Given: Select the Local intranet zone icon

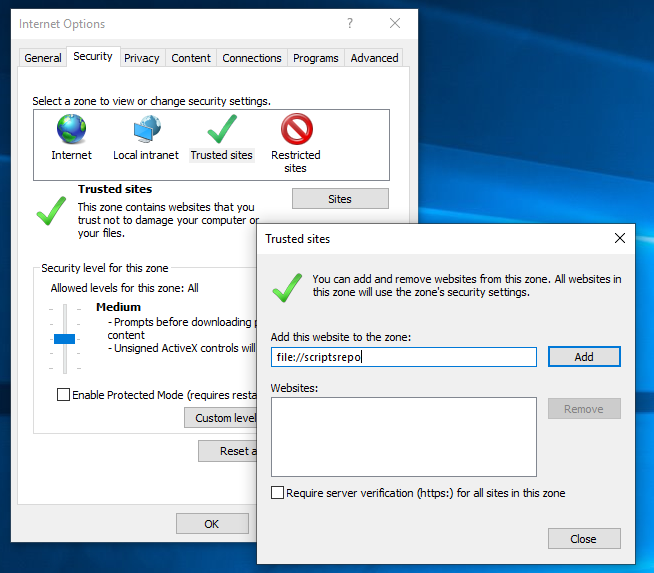Looking at the screenshot, I should click(x=147, y=129).
